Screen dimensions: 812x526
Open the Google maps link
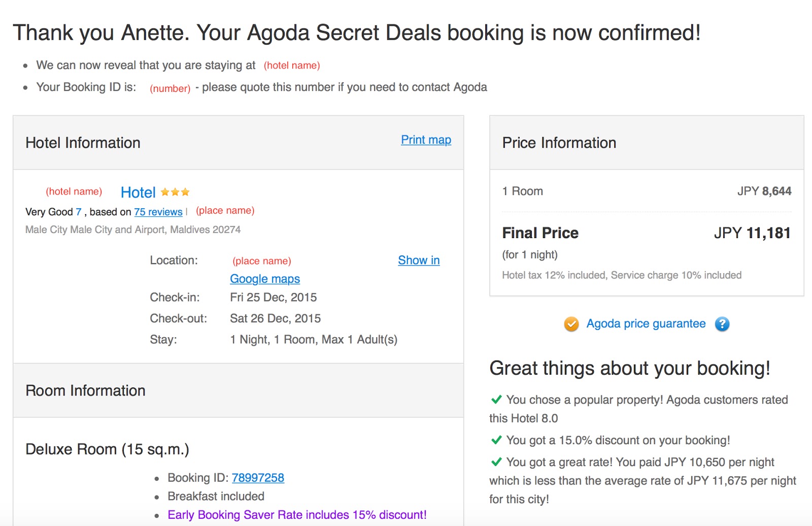click(x=265, y=279)
